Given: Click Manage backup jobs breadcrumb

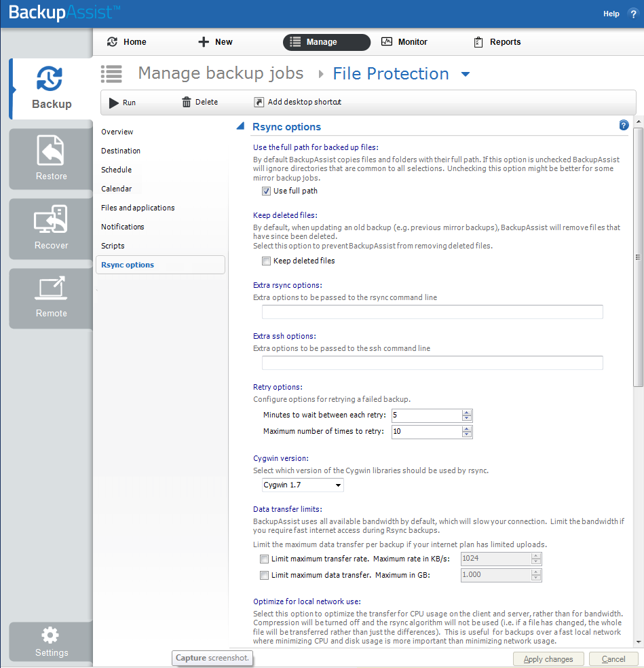Looking at the screenshot, I should [221, 73].
